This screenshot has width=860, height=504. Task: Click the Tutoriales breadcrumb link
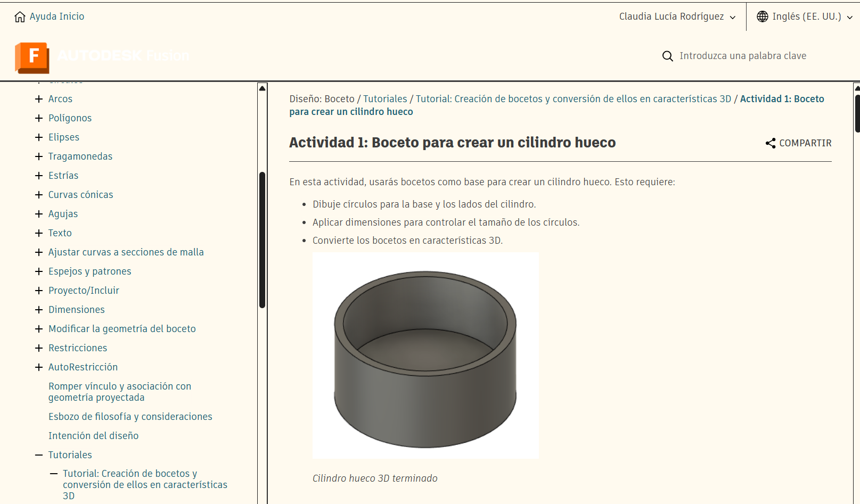tap(384, 99)
